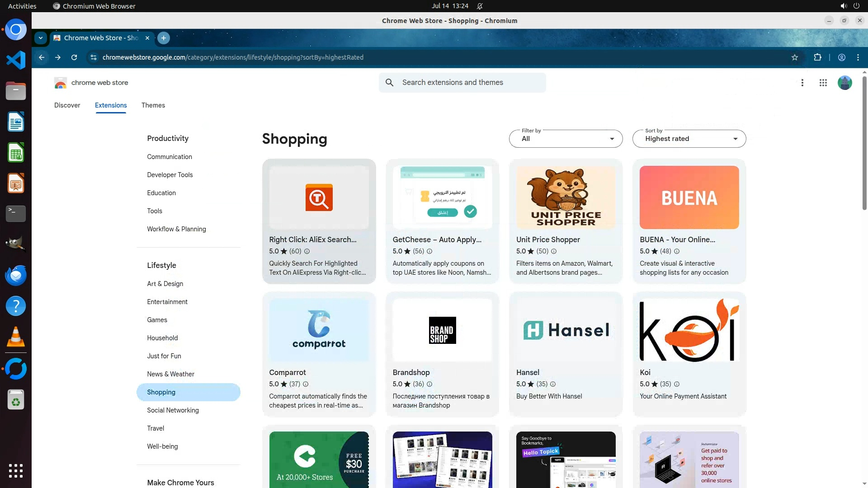The height and width of the screenshot is (488, 868).
Task: Click the Google account avatar
Action: click(844, 83)
